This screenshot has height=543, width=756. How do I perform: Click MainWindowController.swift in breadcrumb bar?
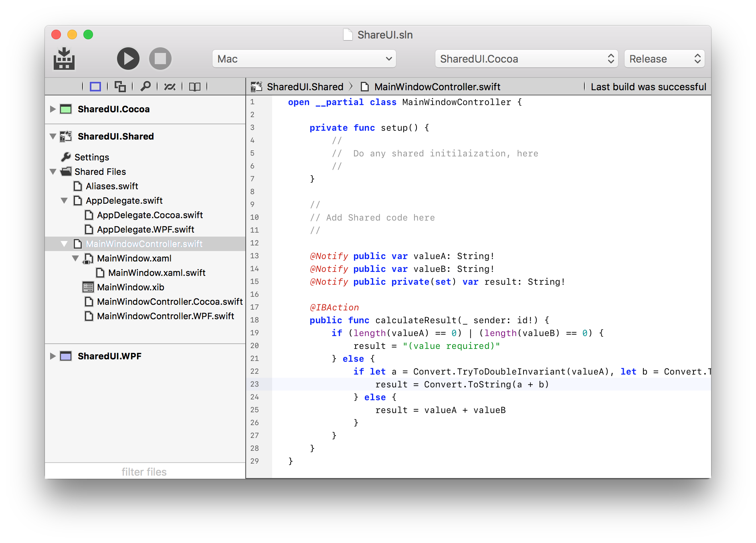click(437, 87)
